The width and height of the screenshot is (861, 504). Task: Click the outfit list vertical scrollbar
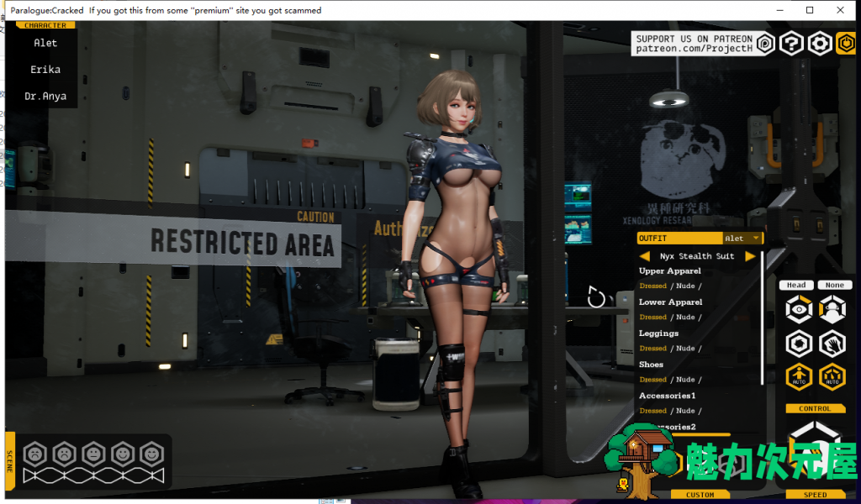click(762, 318)
